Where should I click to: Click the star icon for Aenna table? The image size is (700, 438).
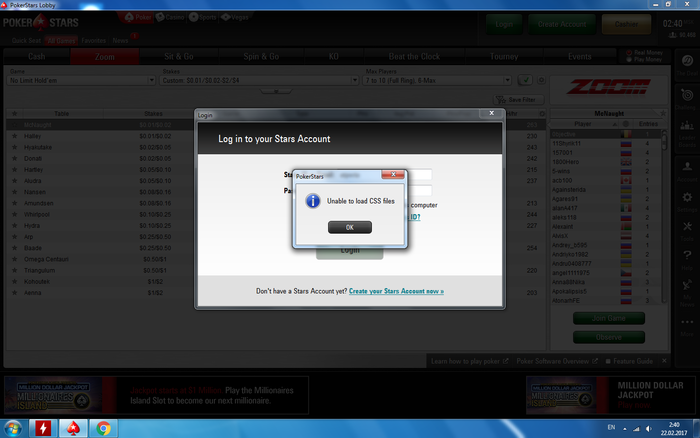15,293
